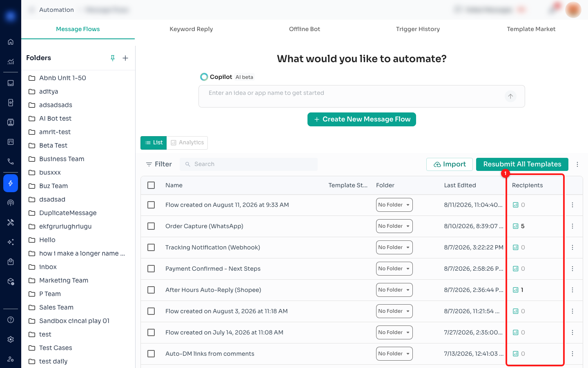
Task: Open the contacts icon in sidebar
Action: tap(11, 122)
